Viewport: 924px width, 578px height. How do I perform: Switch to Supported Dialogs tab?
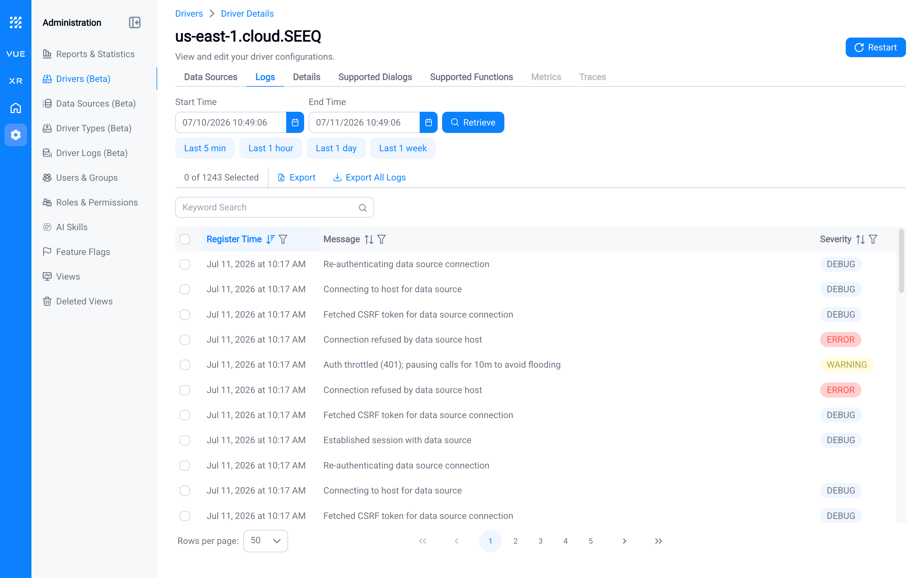click(x=375, y=77)
